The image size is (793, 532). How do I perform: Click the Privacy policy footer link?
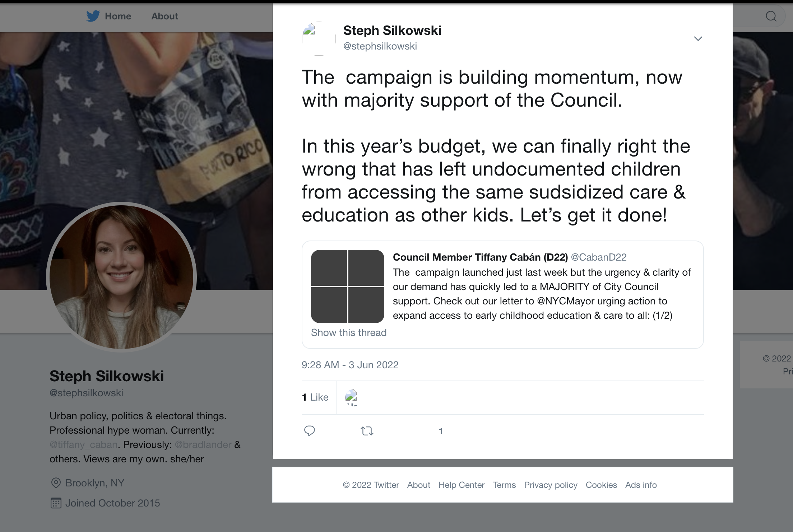[x=551, y=485]
